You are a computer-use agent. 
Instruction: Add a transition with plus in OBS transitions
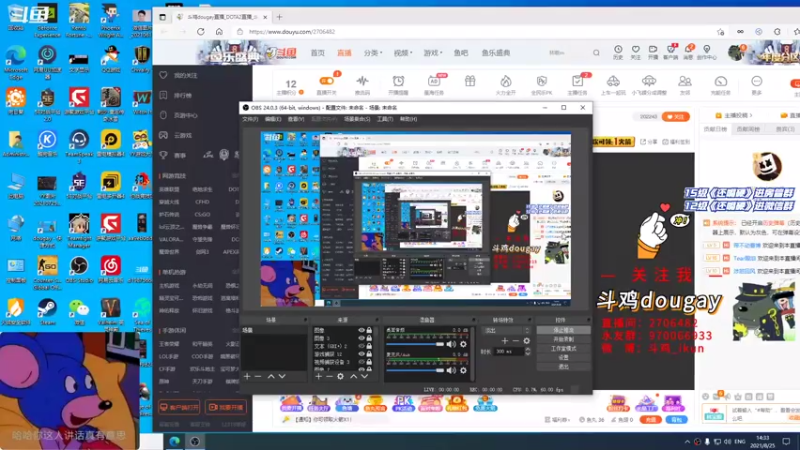click(x=505, y=341)
